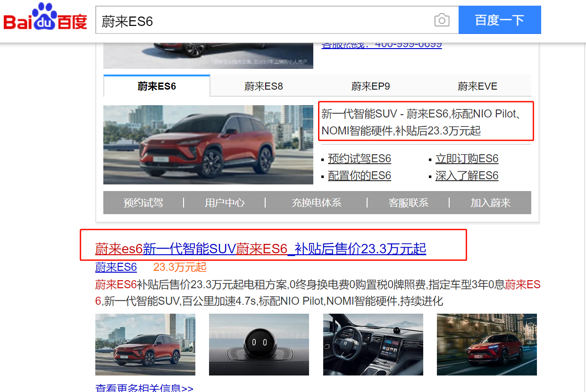The image size is (586, 392).
Task: Click 充换电体系 in the gray bar
Action: 316,203
